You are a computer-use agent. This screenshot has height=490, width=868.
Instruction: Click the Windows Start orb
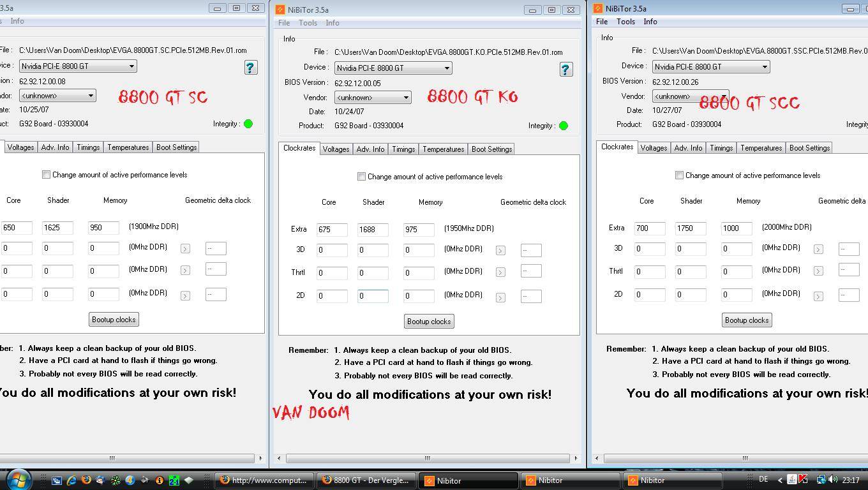(19, 479)
